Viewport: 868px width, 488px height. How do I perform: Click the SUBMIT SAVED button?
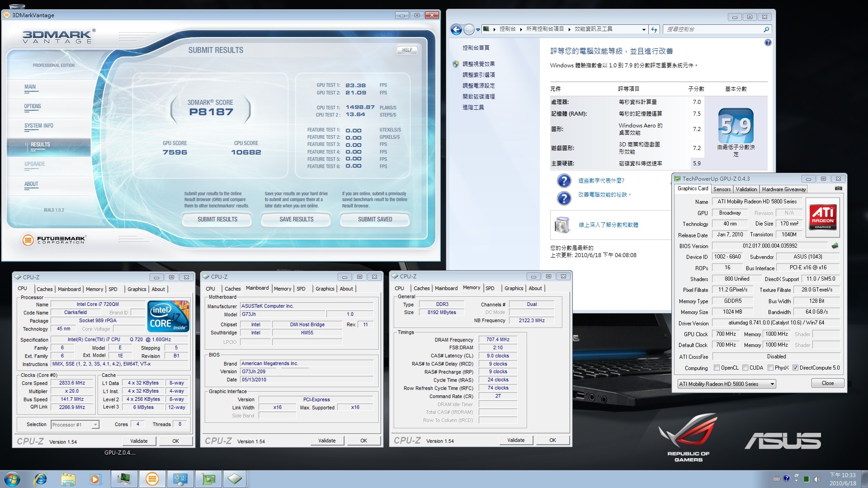[375, 219]
